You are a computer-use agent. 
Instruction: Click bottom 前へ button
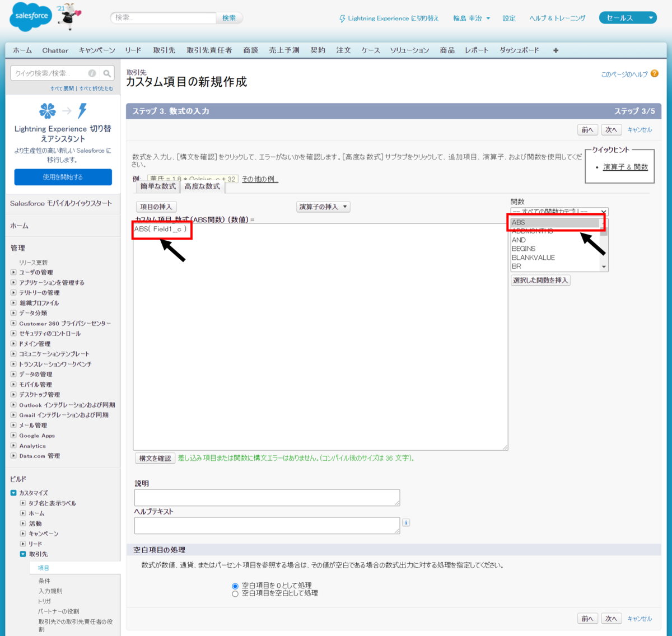point(587,619)
